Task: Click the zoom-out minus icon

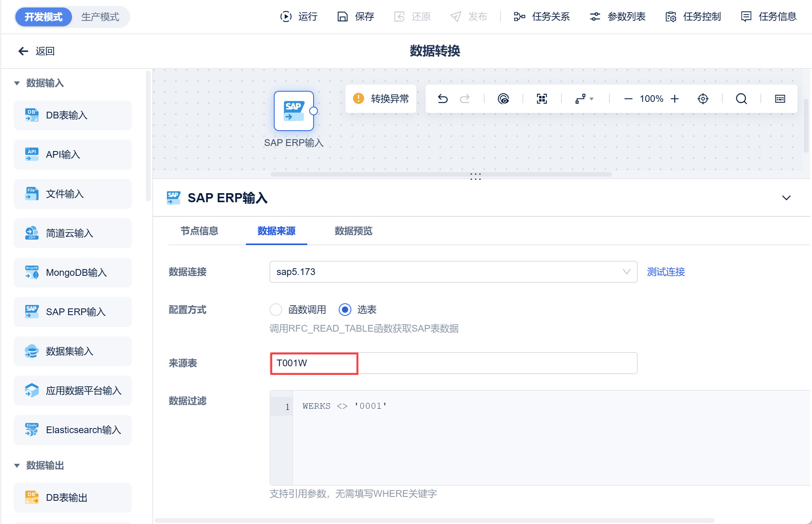Action: (628, 99)
